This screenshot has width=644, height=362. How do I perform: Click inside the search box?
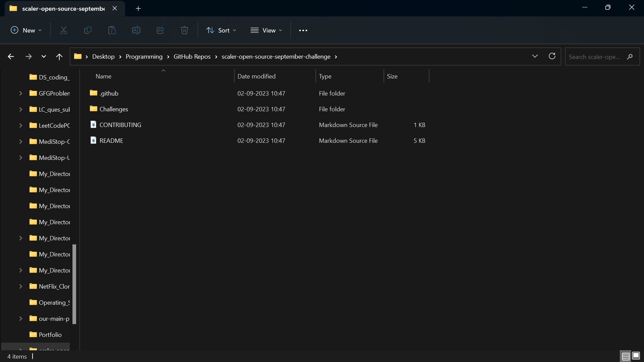coord(597,57)
